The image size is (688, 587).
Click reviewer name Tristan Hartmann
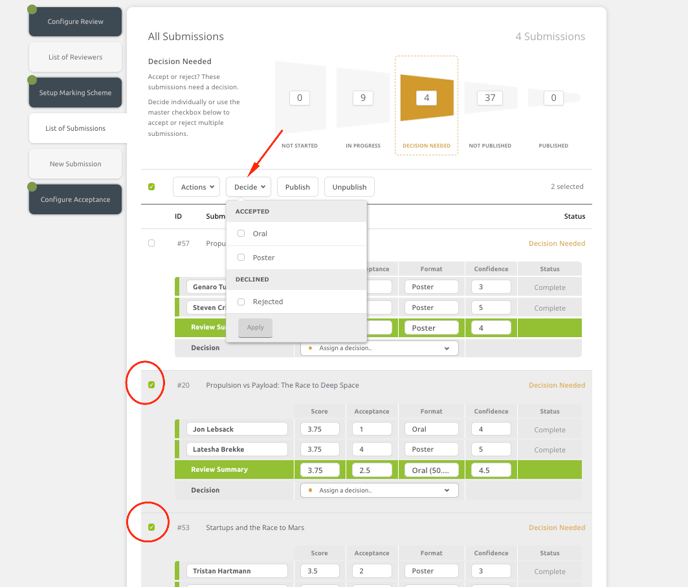(236, 571)
